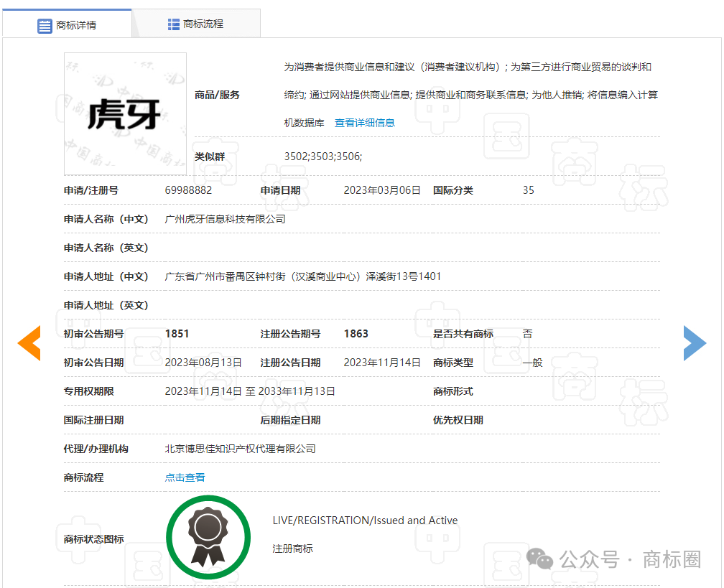
Task: Click the 商标流程 tab grid icon
Action: coord(174,24)
